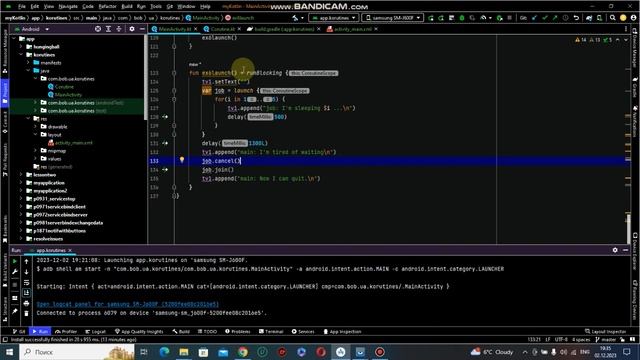Hide the Project panel with minus icon

pos(142,29)
